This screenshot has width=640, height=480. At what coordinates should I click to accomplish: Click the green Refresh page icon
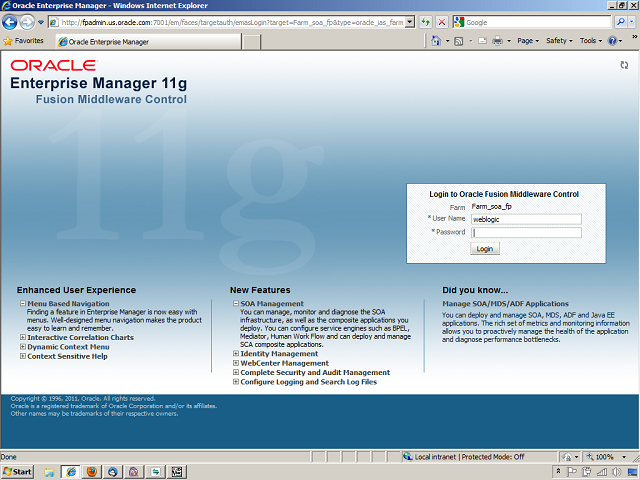[x=426, y=22]
